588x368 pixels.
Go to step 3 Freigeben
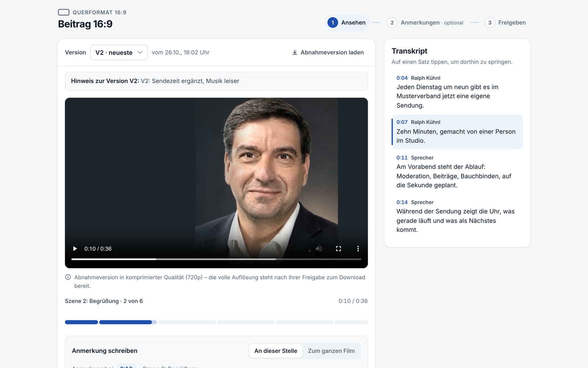pyautogui.click(x=505, y=22)
